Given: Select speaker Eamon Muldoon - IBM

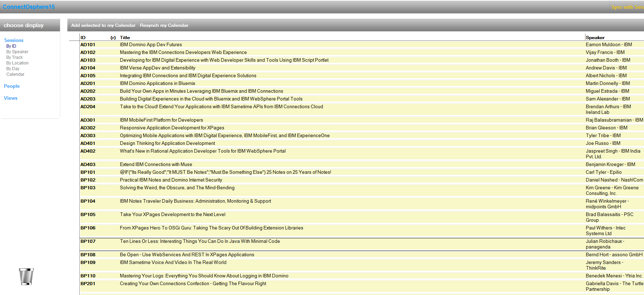Looking at the screenshot, I should [x=609, y=45].
